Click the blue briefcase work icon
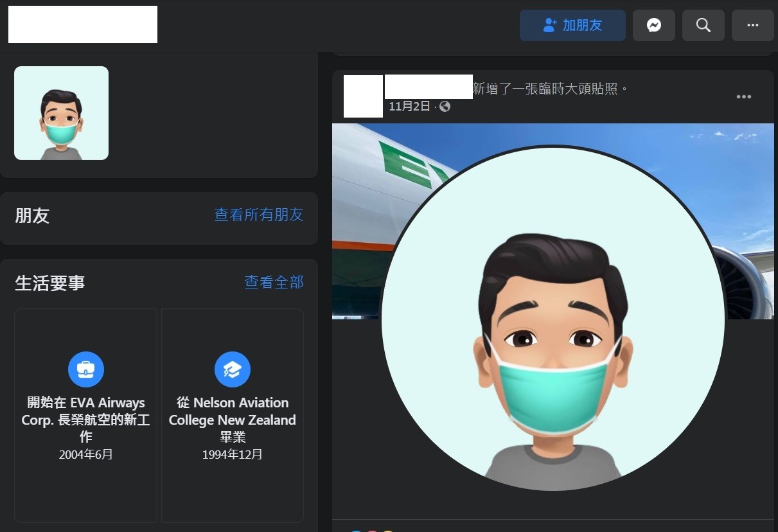 (85, 369)
